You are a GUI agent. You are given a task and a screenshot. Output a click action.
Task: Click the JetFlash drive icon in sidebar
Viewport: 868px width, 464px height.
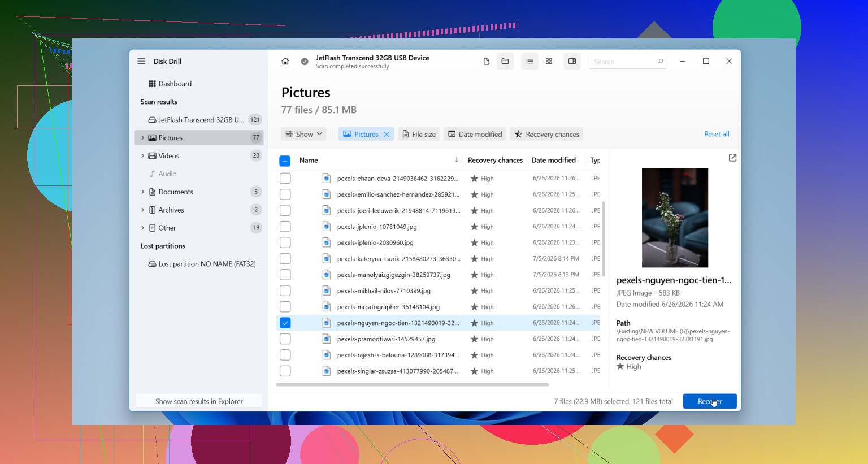(152, 120)
